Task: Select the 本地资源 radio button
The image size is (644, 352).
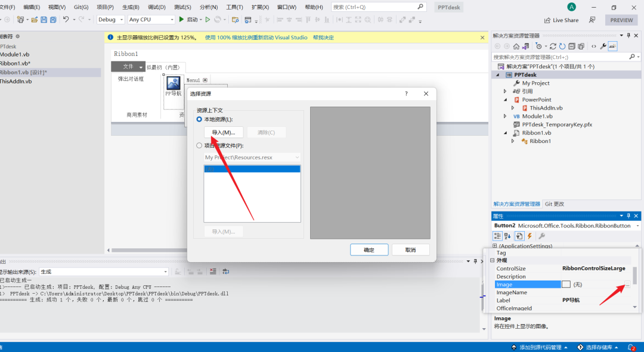Action: (199, 119)
